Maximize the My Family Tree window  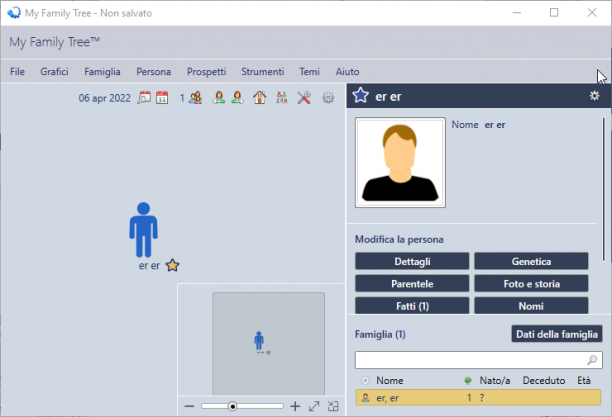tap(554, 12)
